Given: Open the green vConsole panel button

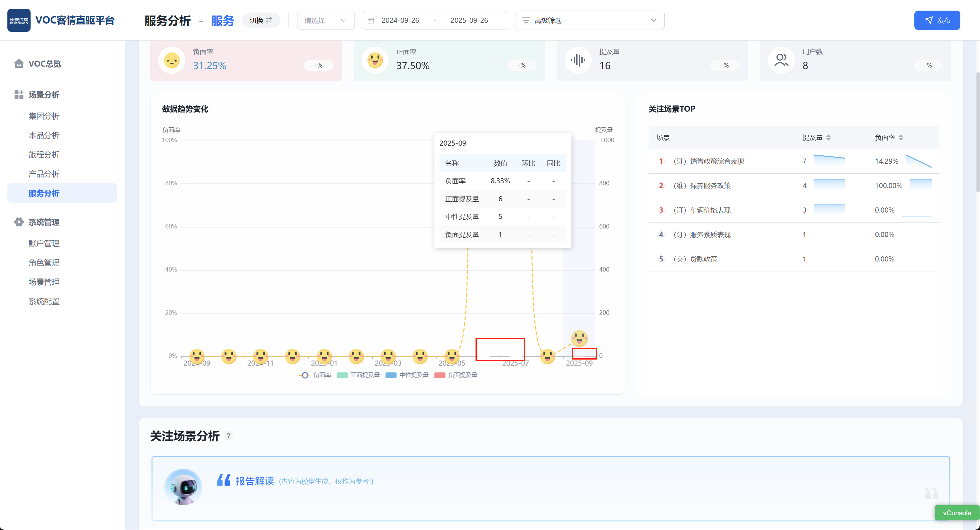Looking at the screenshot, I should [x=957, y=513].
